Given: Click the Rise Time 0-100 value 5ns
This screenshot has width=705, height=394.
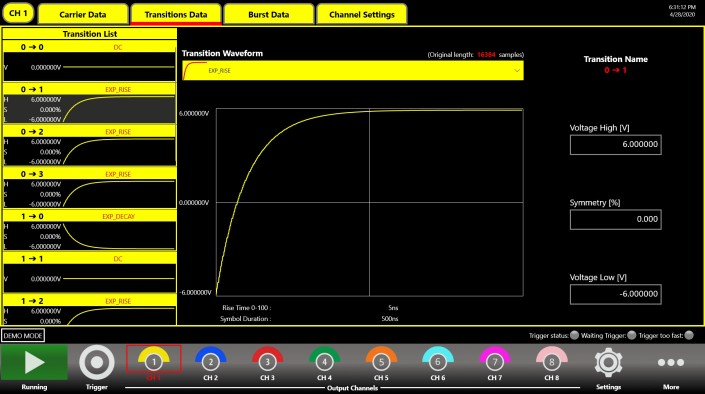Looking at the screenshot, I should pyautogui.click(x=393, y=308).
